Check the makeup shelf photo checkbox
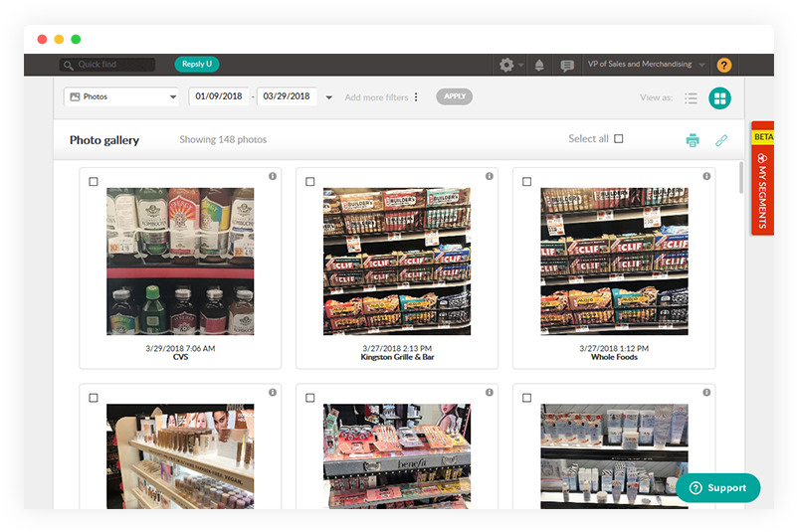This screenshot has height=532, width=797. (94, 398)
